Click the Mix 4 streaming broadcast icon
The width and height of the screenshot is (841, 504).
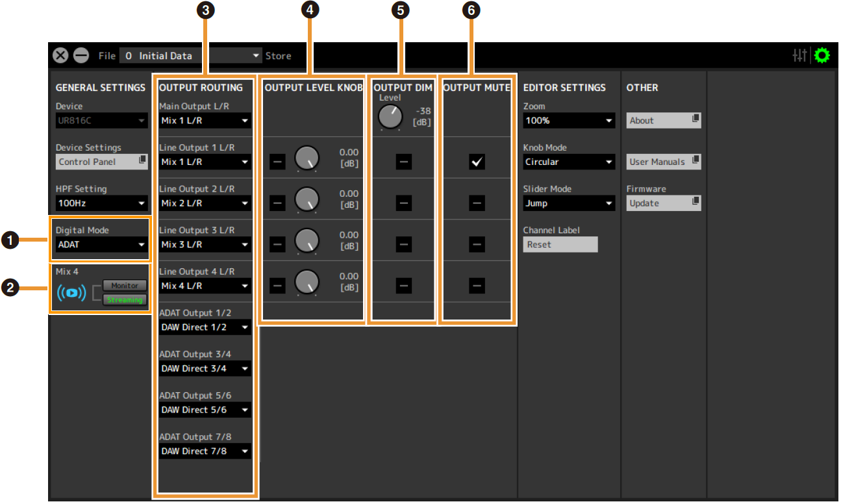72,293
